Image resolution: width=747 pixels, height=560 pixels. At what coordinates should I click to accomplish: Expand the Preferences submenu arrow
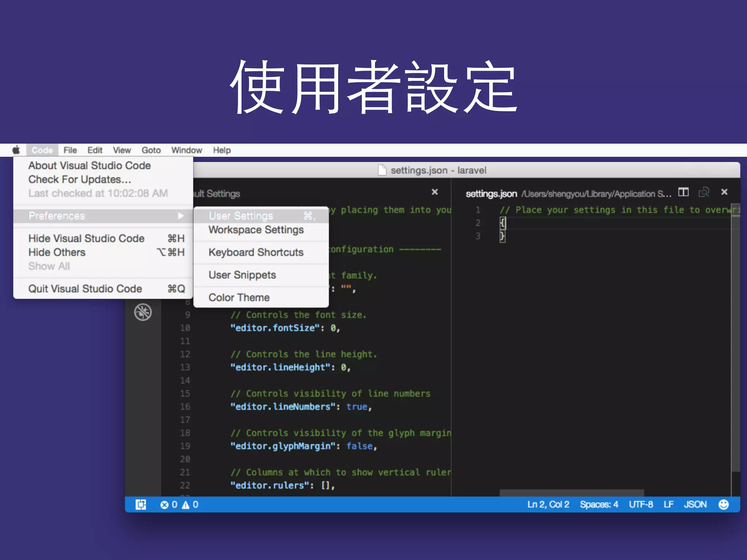(x=181, y=216)
